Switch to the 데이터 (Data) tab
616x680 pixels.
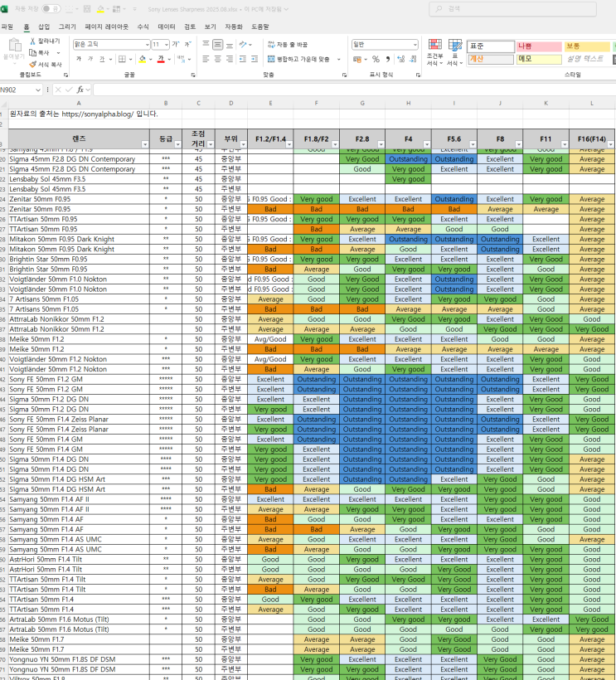coord(167,27)
